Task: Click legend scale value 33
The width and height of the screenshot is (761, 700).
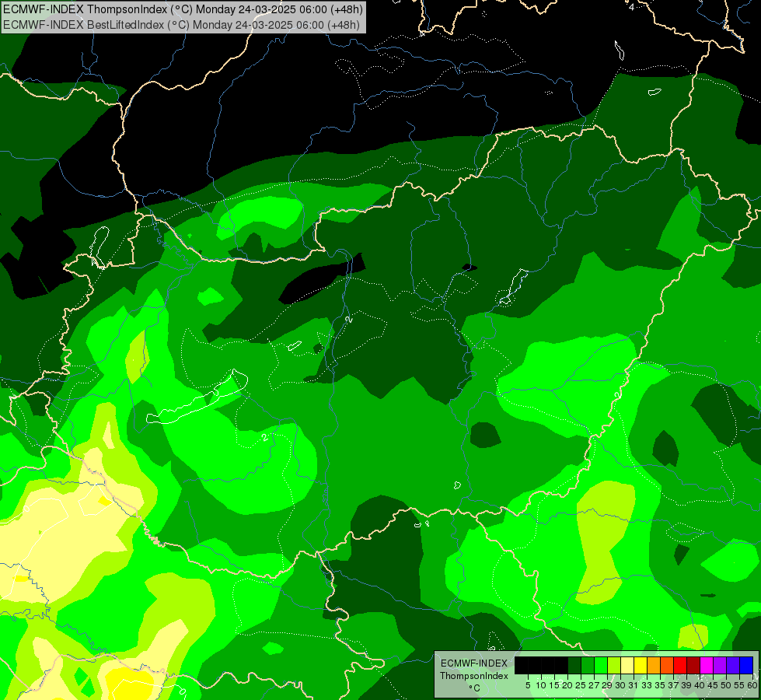Action: click(647, 685)
